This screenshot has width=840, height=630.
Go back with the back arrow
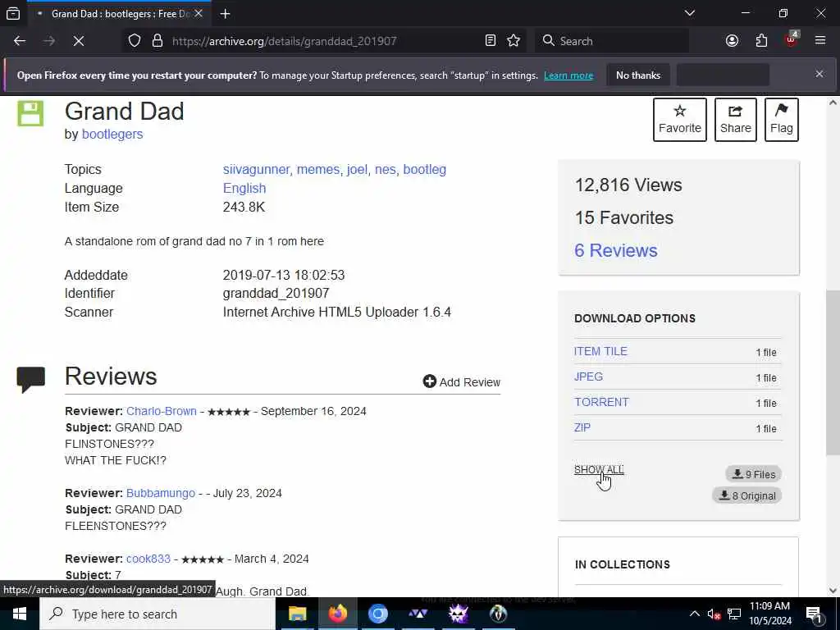tap(20, 41)
